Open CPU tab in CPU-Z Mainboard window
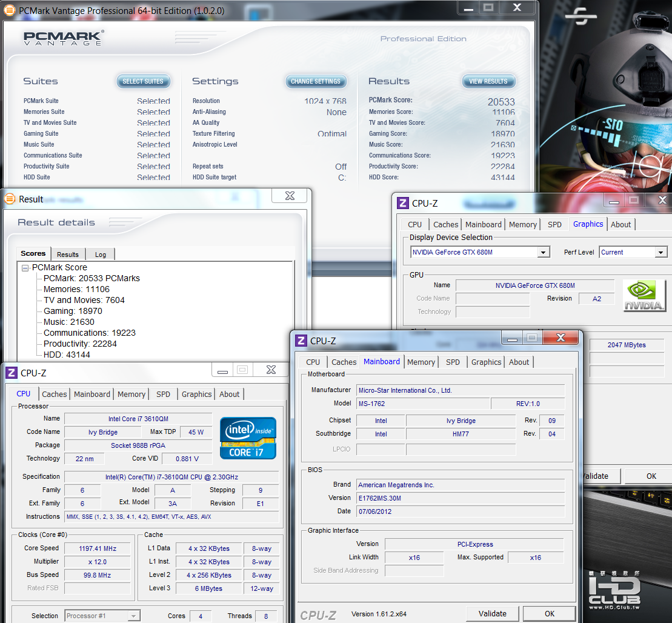 click(x=313, y=362)
